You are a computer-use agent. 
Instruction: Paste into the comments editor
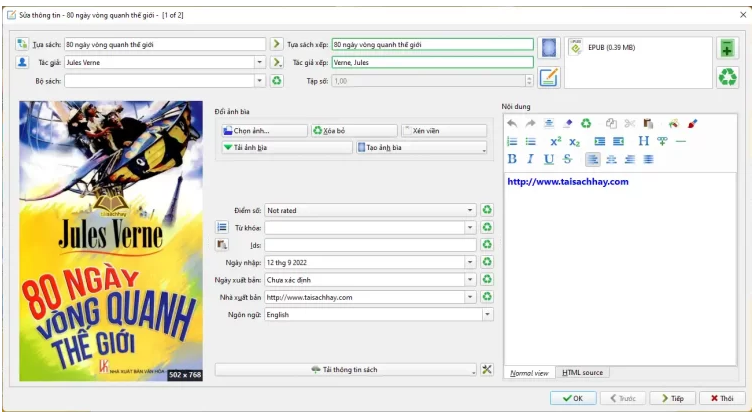point(648,124)
